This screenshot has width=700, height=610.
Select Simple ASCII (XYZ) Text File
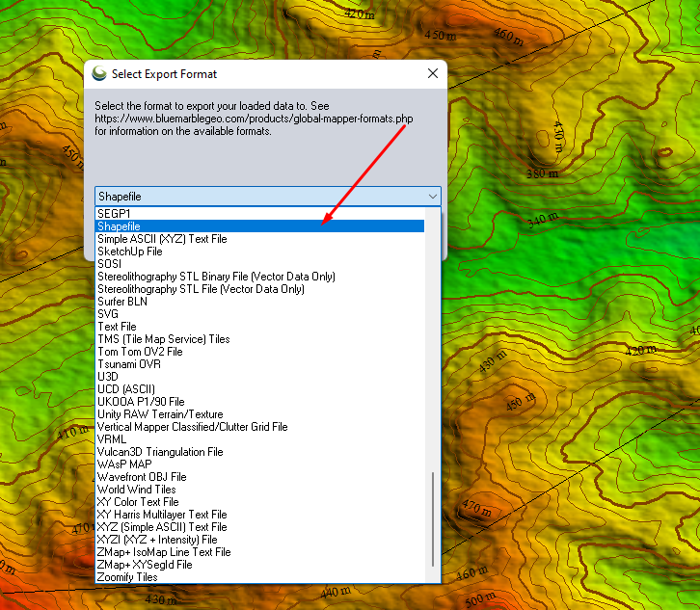click(x=260, y=239)
